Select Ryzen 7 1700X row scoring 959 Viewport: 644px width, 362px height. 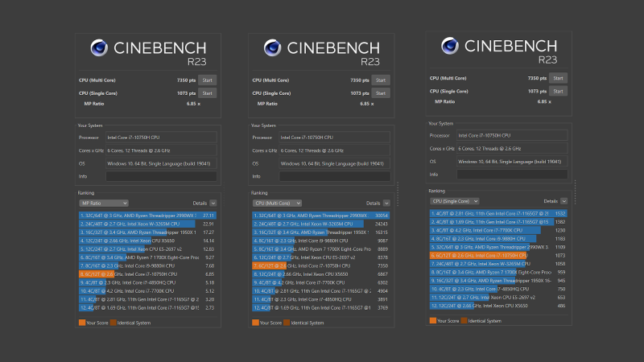coord(498,272)
